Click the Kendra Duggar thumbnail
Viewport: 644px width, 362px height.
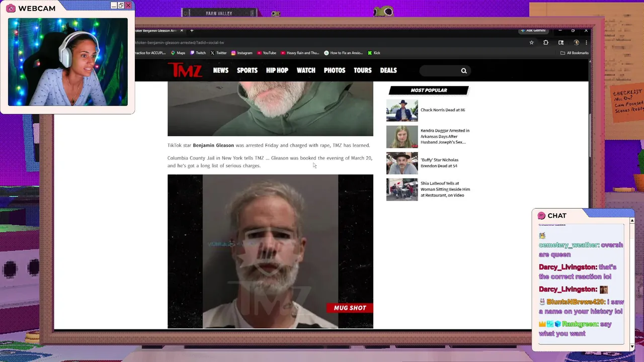(x=402, y=137)
